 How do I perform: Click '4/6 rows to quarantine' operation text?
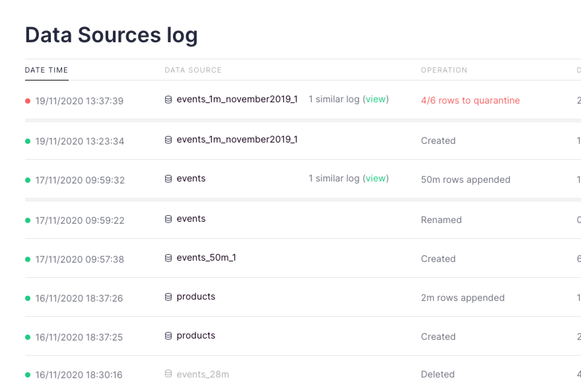(x=470, y=101)
